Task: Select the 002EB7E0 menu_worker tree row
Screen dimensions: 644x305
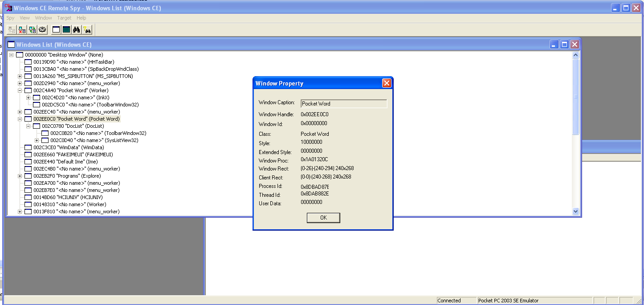Action: tap(77, 190)
